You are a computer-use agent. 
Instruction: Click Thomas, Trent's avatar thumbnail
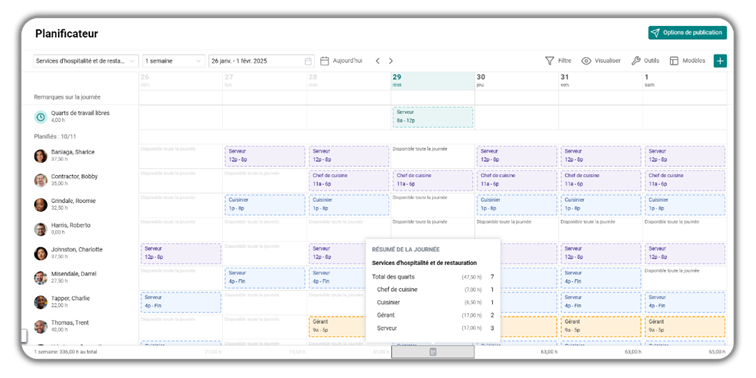click(40, 326)
